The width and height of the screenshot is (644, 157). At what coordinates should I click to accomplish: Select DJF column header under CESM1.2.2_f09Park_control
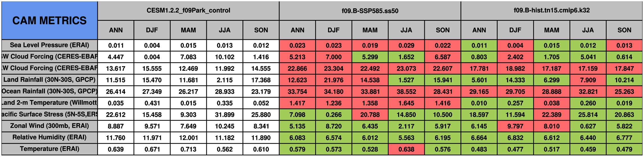point(152,30)
